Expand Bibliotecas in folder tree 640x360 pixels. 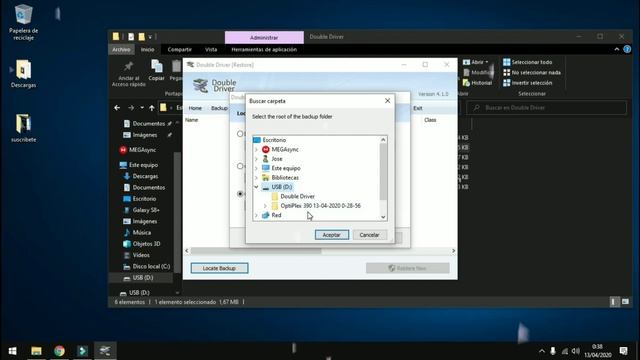pos(256,178)
